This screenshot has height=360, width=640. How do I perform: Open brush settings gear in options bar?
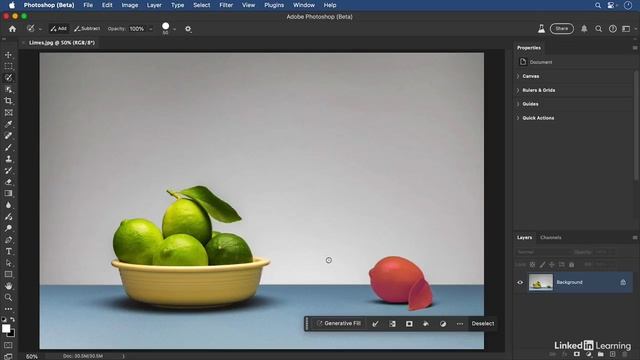point(188,29)
